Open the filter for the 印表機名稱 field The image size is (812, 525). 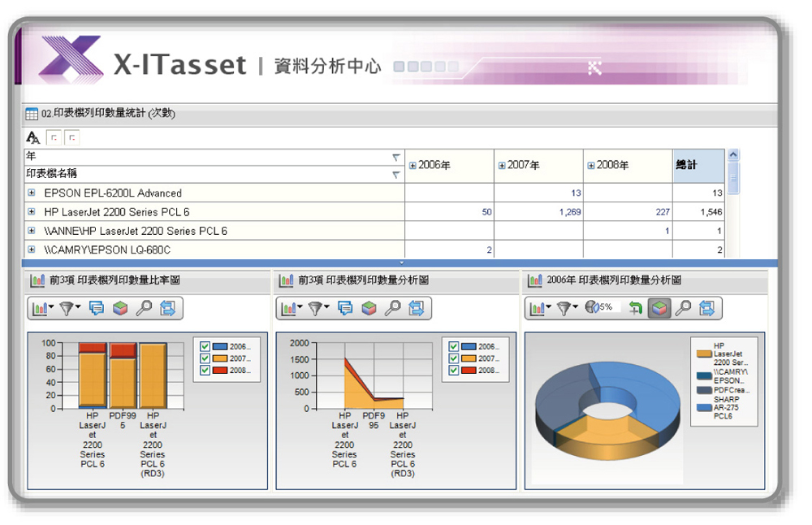396,175
